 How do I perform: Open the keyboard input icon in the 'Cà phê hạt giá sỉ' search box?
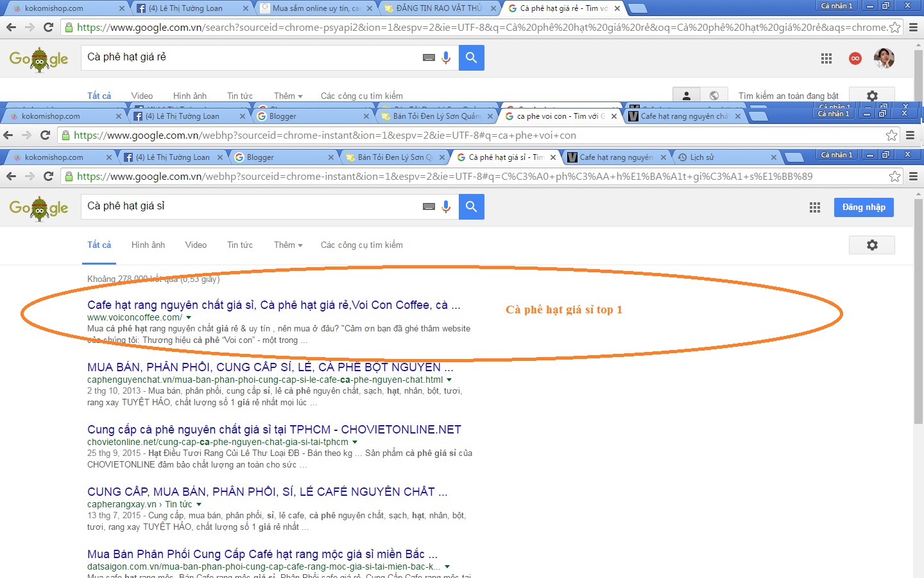(429, 207)
